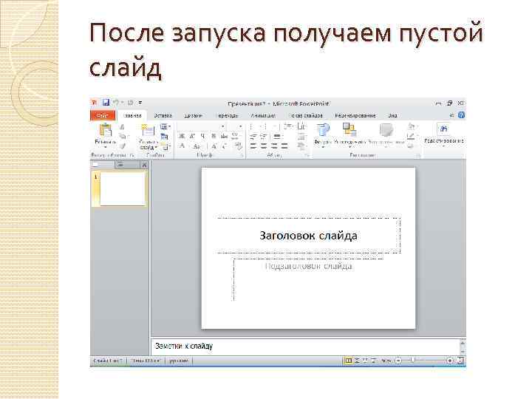Open the slide Layout dropdown

tap(166, 126)
